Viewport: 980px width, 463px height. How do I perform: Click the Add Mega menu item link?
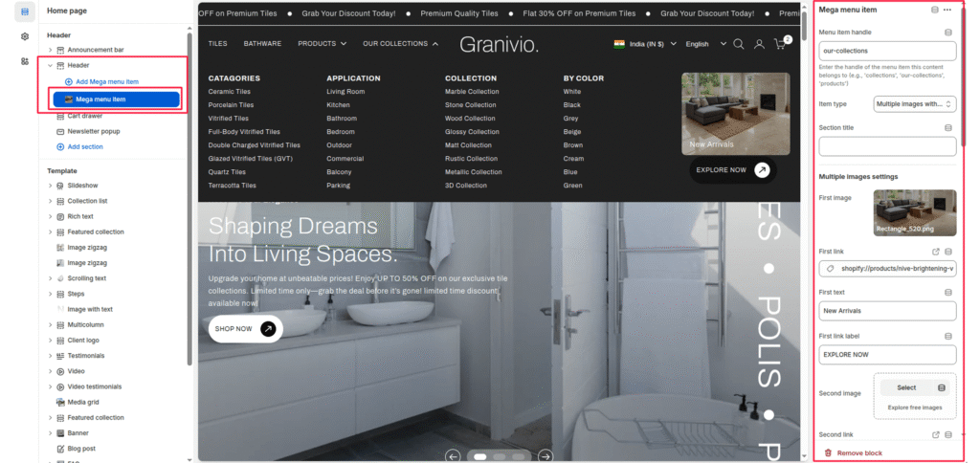[x=106, y=82]
